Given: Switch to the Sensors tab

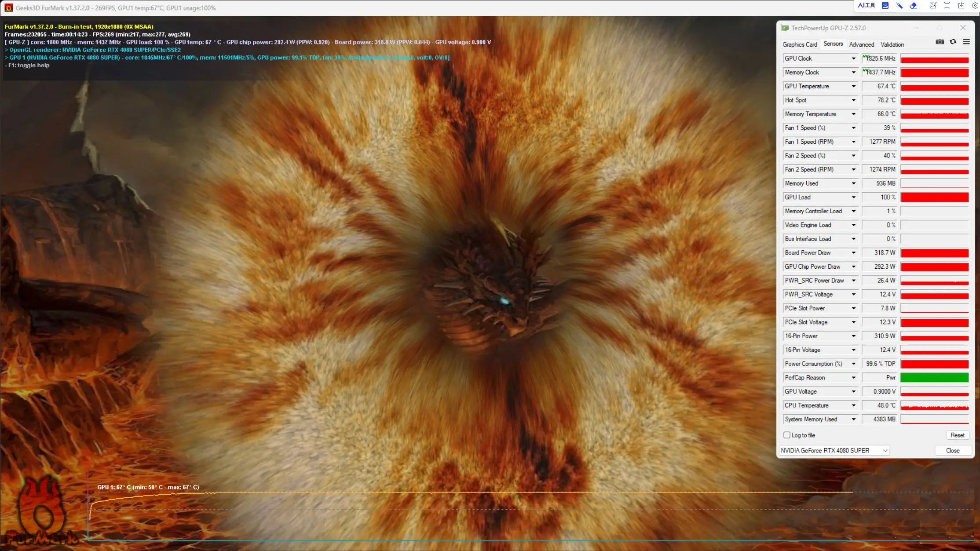Looking at the screenshot, I should [833, 44].
